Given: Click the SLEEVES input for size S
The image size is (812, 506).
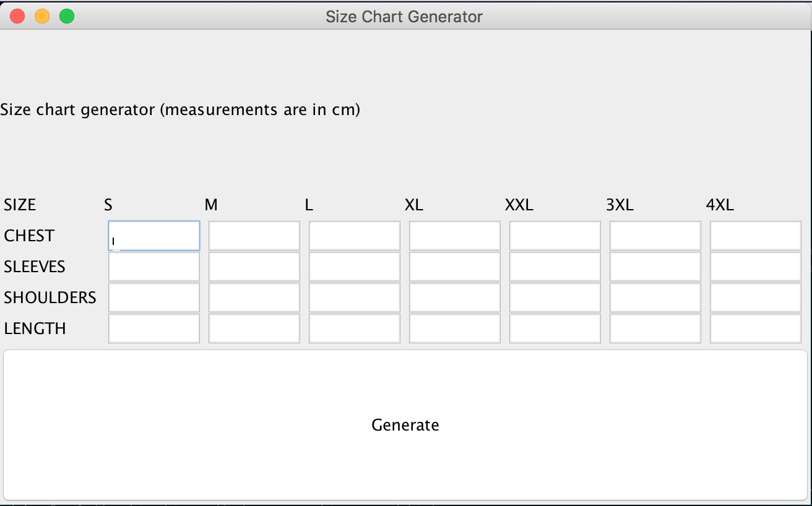Looking at the screenshot, I should click(x=154, y=267).
